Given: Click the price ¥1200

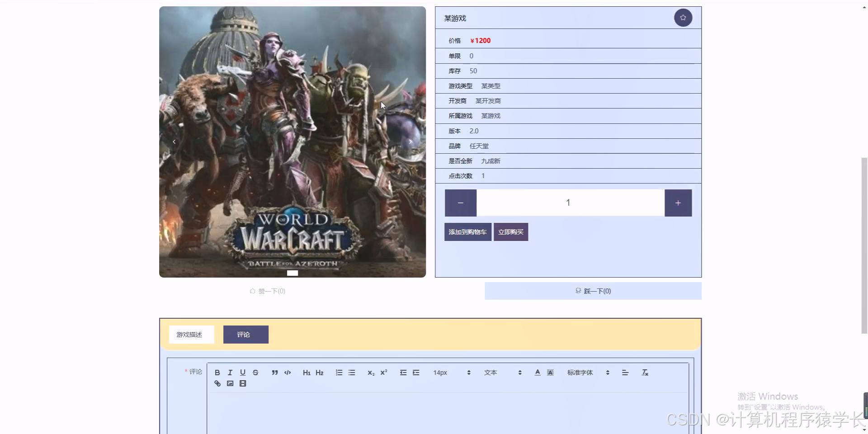Looking at the screenshot, I should point(480,41).
